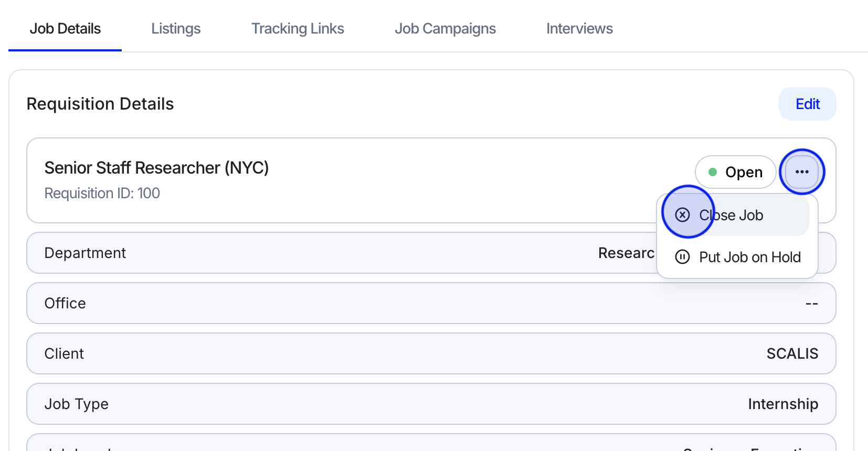Click the Requisition ID: 100 text
Image resolution: width=868 pixels, height=451 pixels.
pyautogui.click(x=102, y=194)
